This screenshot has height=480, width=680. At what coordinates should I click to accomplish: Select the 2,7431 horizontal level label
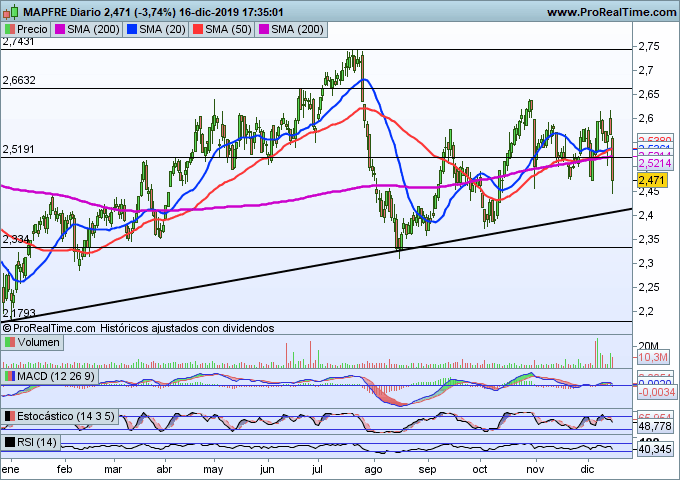coord(18,42)
